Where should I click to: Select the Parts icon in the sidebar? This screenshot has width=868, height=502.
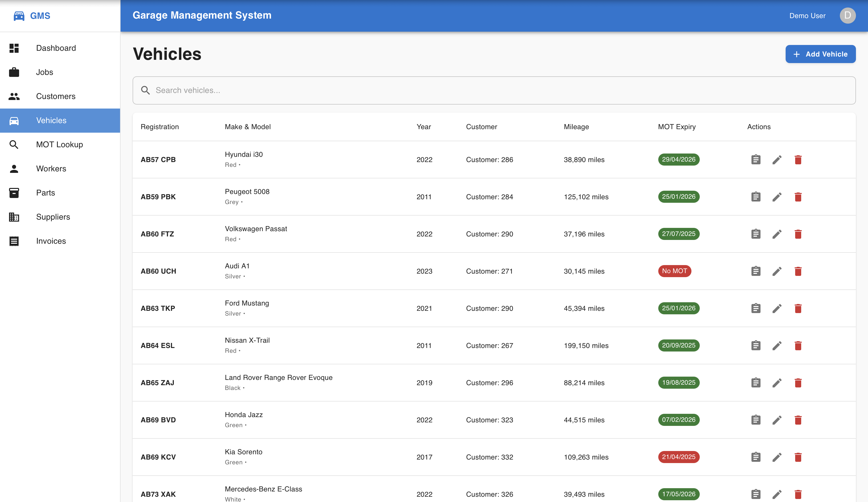tap(14, 193)
